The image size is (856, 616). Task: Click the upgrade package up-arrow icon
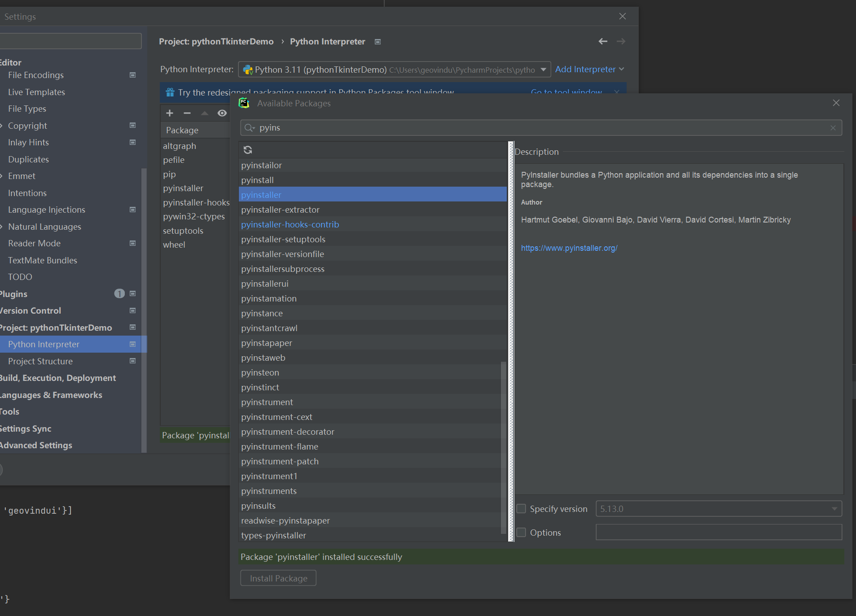point(205,113)
